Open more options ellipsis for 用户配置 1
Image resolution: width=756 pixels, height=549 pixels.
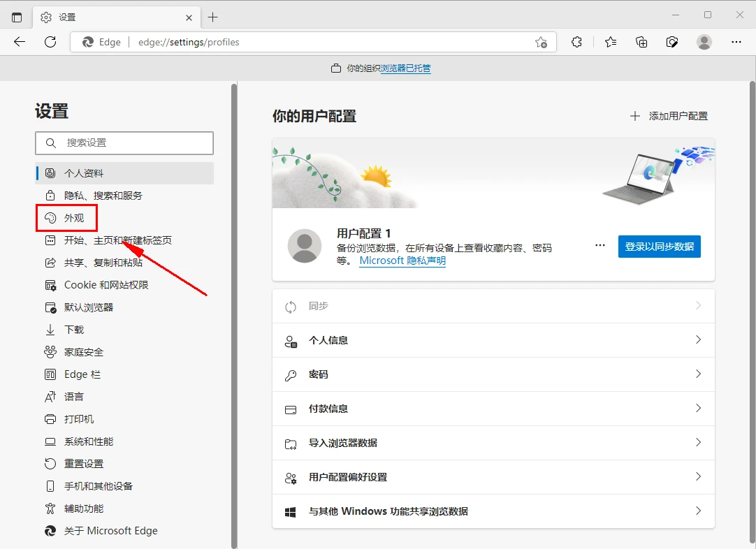pyautogui.click(x=599, y=245)
